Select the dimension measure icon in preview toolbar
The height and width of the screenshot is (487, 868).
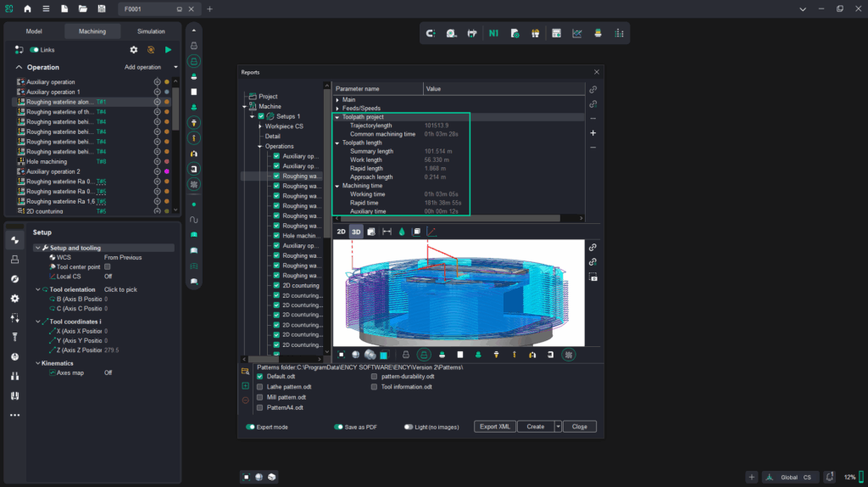click(387, 232)
